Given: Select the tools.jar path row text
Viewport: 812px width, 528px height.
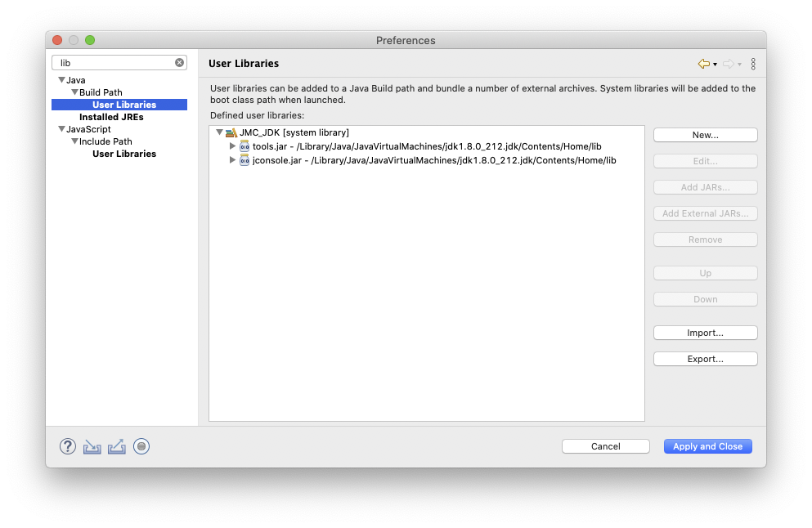Looking at the screenshot, I should [x=427, y=146].
